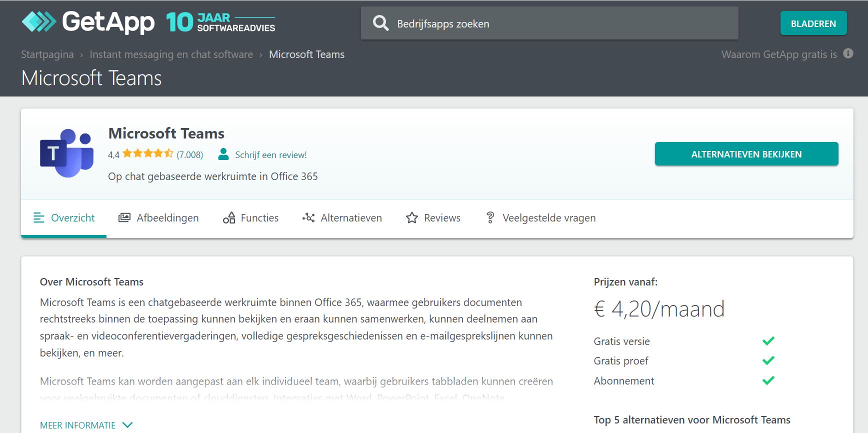The width and height of the screenshot is (868, 433).
Task: Click the GetApp logo
Action: point(88,22)
